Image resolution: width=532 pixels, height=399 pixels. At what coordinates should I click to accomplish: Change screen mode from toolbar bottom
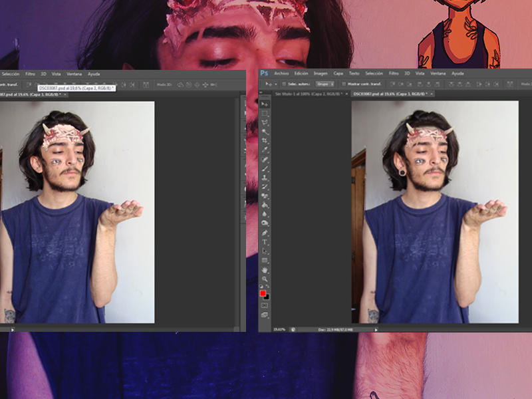point(265,315)
